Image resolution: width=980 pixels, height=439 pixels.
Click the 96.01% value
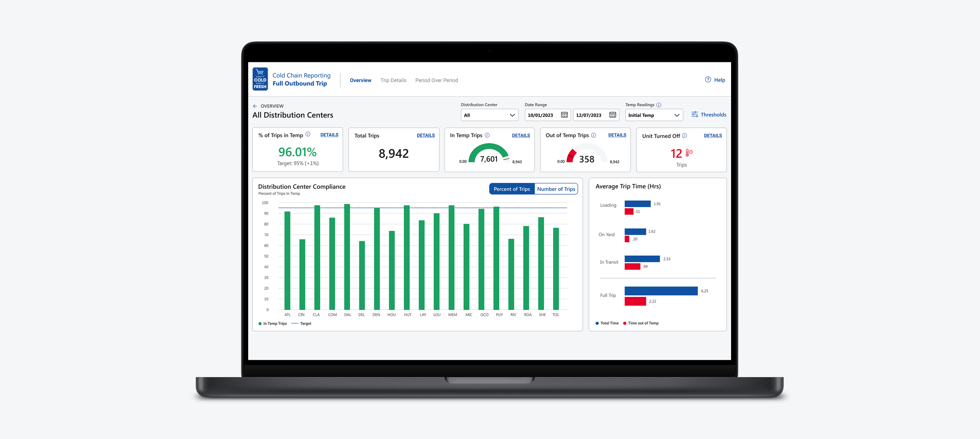tap(298, 152)
